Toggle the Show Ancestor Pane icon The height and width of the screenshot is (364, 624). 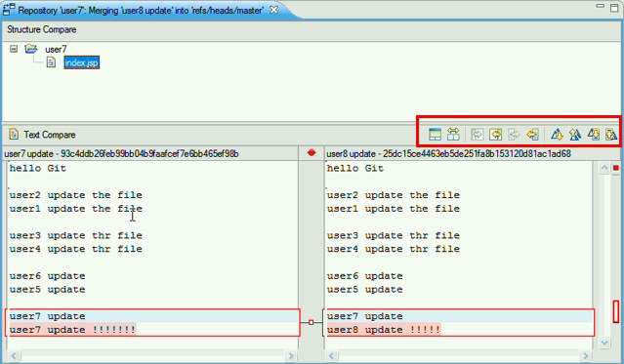(x=435, y=135)
